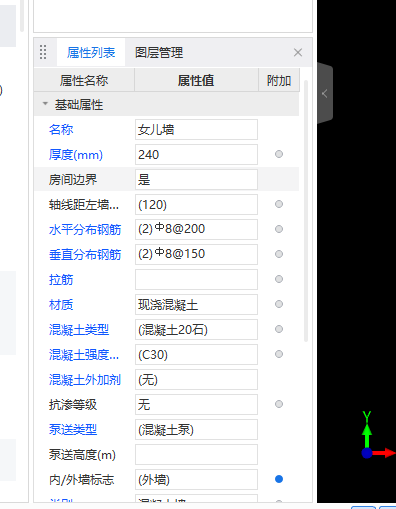Toggle the 附加 circle for 混凝土强度
The width and height of the screenshot is (396, 509).
pos(279,354)
